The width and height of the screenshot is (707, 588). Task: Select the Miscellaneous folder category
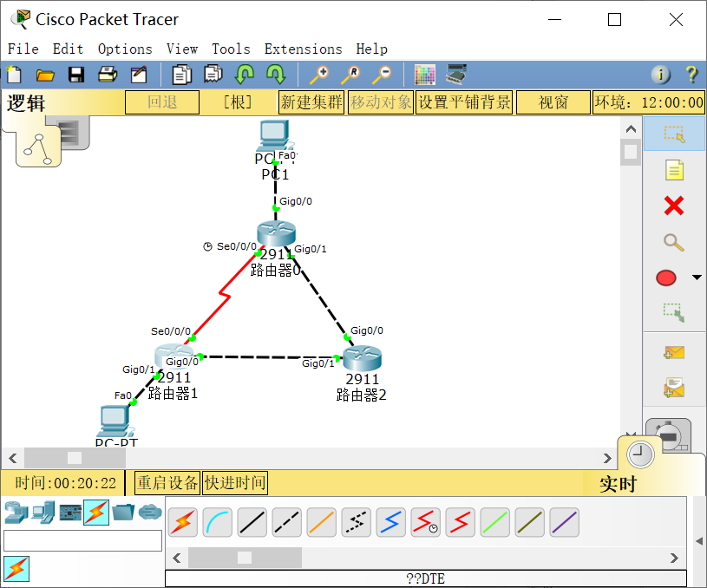pos(123,513)
